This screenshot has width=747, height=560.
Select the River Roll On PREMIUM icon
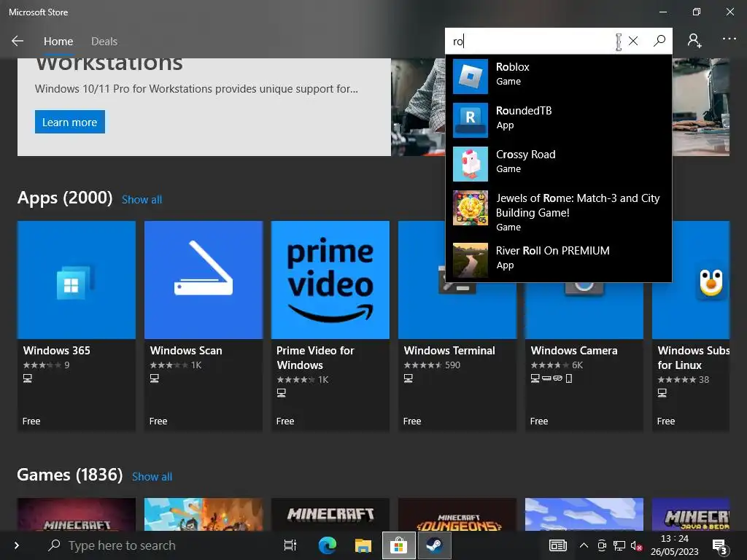471,260
